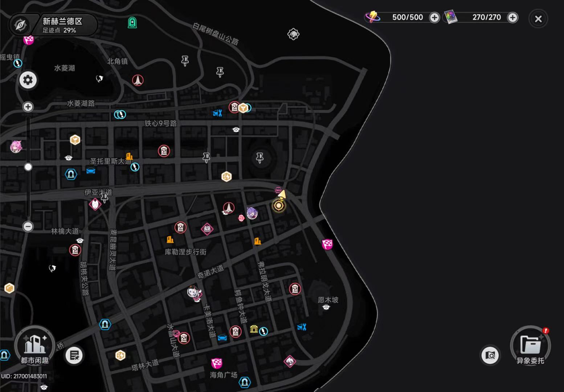Select the tower icon beside the purple-haired avatar
The width and height of the screenshot is (564, 392).
click(228, 208)
